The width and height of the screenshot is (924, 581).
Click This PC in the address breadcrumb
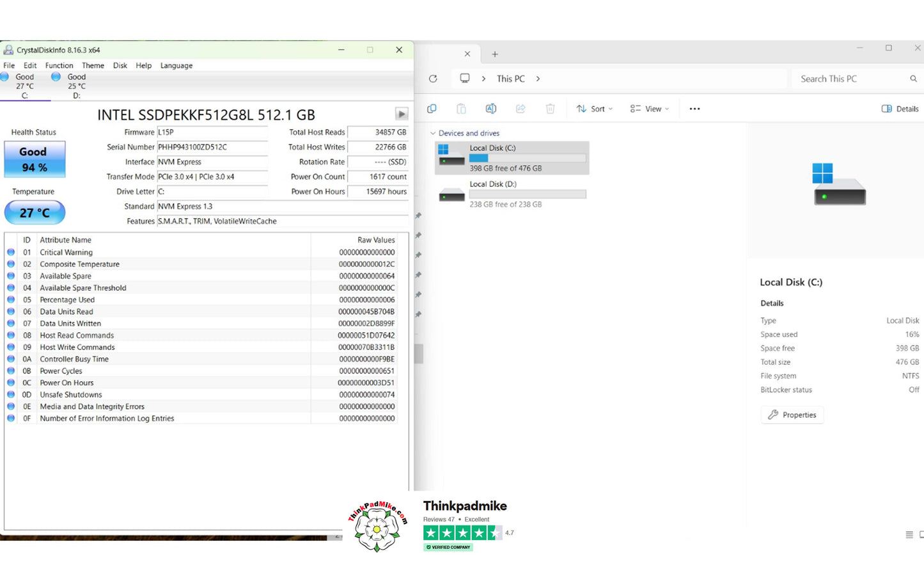coord(511,79)
